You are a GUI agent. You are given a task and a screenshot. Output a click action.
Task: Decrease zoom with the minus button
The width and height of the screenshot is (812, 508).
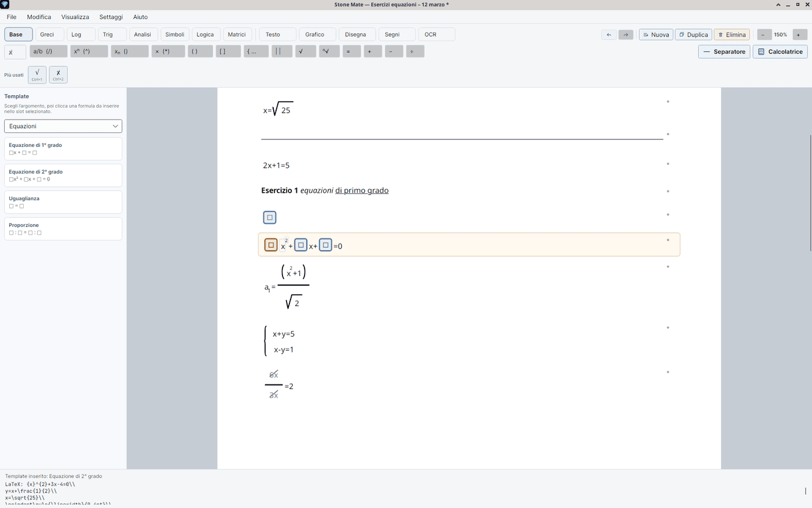[763, 35]
